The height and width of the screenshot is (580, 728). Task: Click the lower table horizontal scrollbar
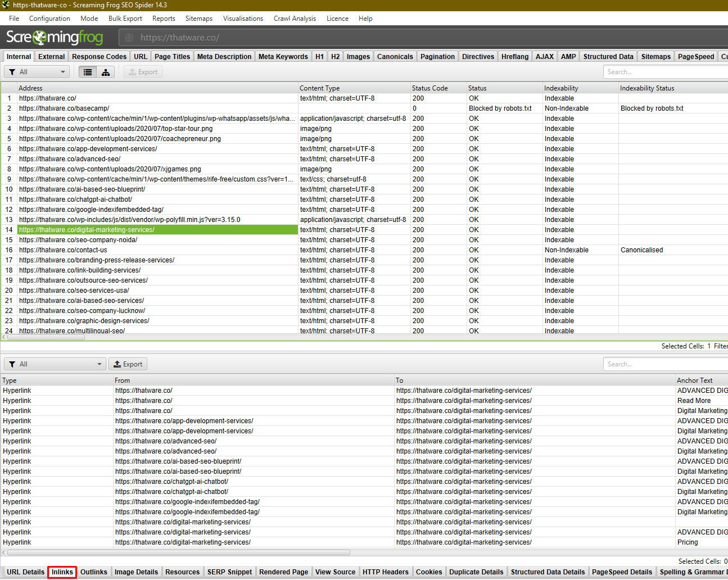point(178,552)
